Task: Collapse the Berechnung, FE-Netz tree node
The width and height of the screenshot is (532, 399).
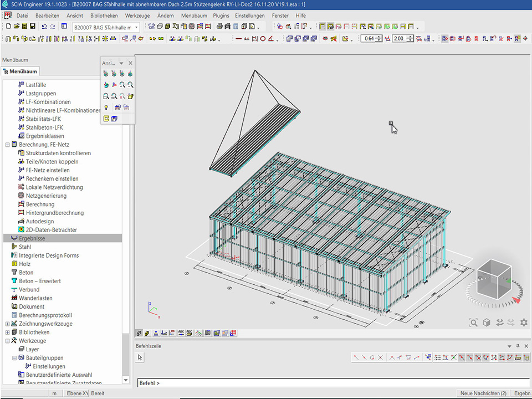Action: (x=7, y=145)
